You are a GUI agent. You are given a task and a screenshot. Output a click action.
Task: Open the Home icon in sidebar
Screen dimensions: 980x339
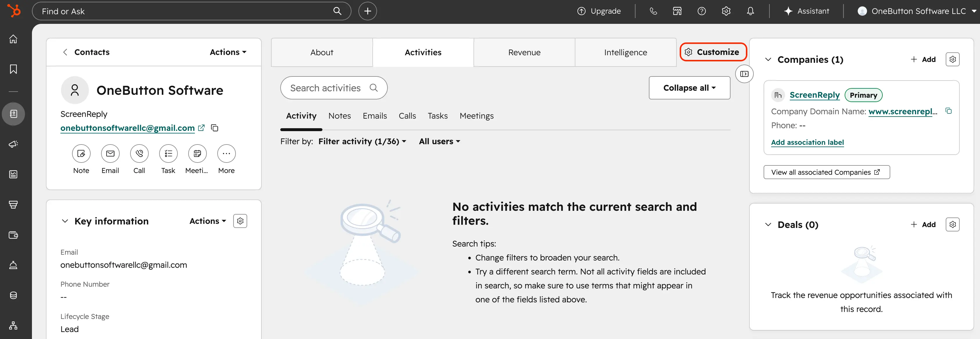[13, 39]
